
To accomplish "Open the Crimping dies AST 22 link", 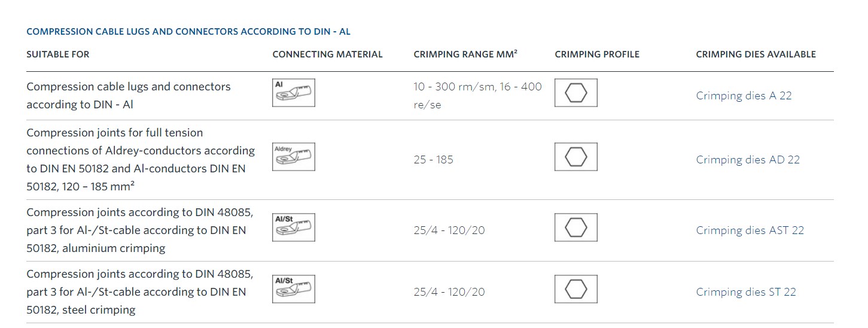I will [x=750, y=230].
